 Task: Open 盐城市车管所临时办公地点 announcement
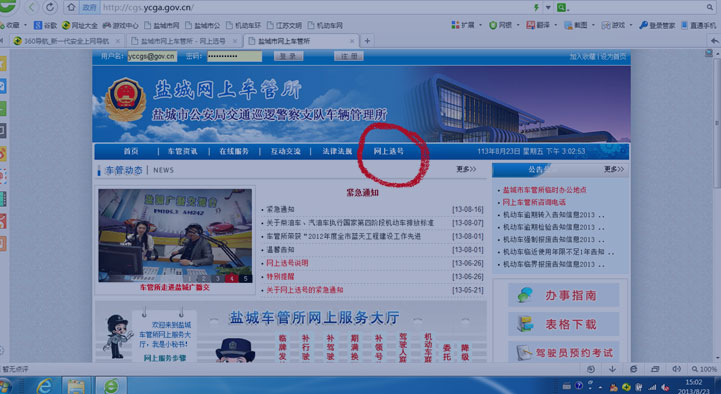[544, 189]
